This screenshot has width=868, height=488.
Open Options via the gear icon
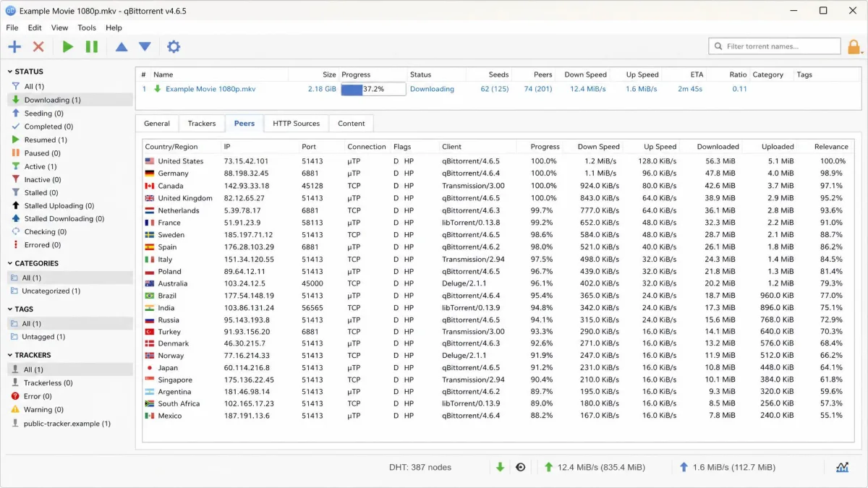coord(174,46)
